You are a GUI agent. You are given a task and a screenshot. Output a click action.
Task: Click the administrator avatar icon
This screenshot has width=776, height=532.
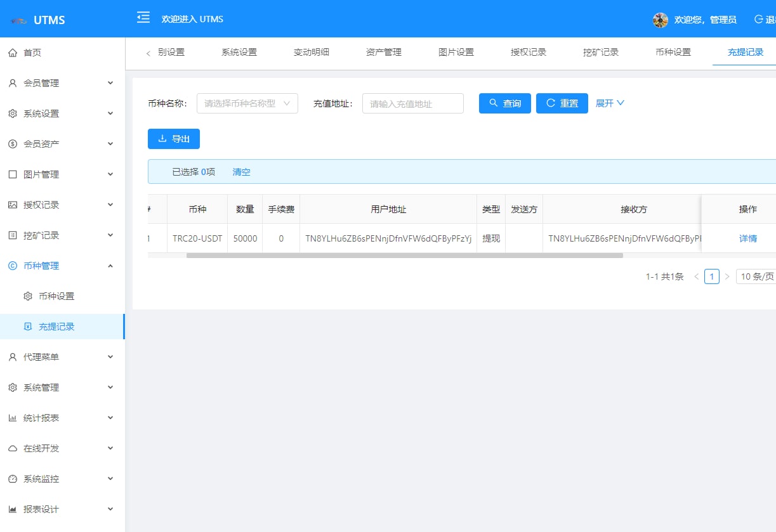coord(661,20)
